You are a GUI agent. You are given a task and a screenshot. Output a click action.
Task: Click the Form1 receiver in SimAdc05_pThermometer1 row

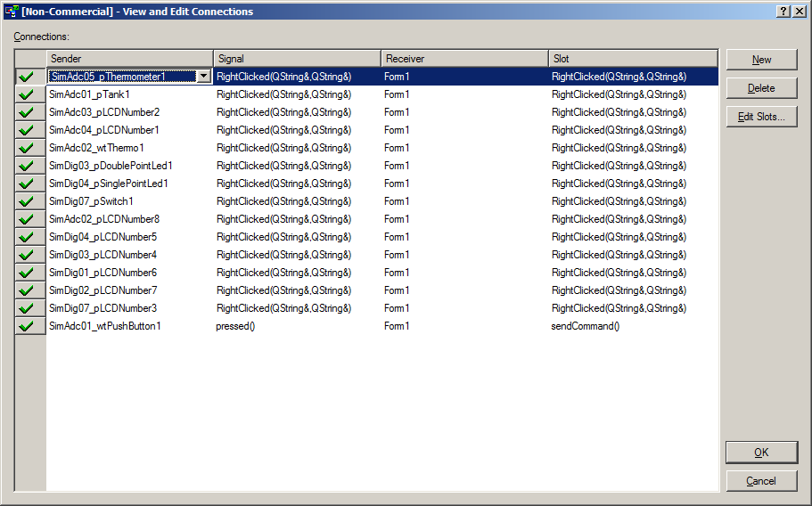465,77
